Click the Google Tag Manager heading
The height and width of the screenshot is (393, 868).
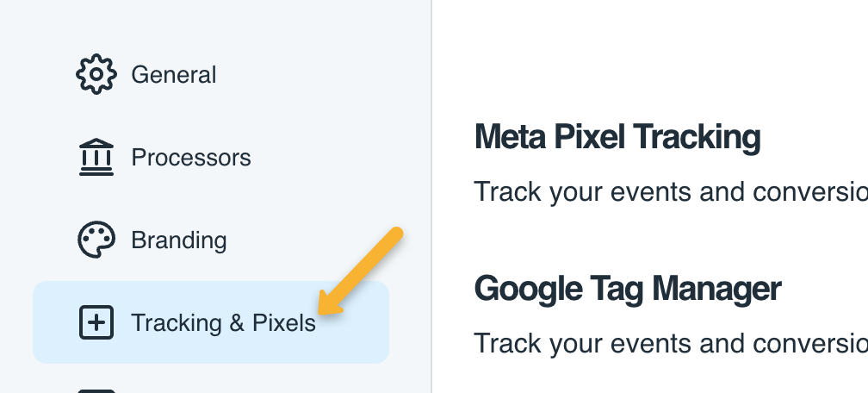tap(627, 289)
